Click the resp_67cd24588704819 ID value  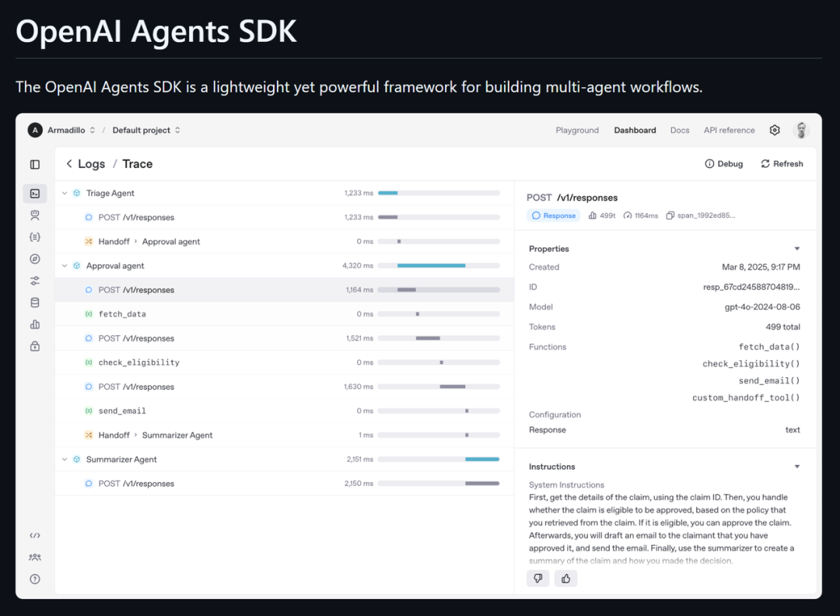click(751, 287)
